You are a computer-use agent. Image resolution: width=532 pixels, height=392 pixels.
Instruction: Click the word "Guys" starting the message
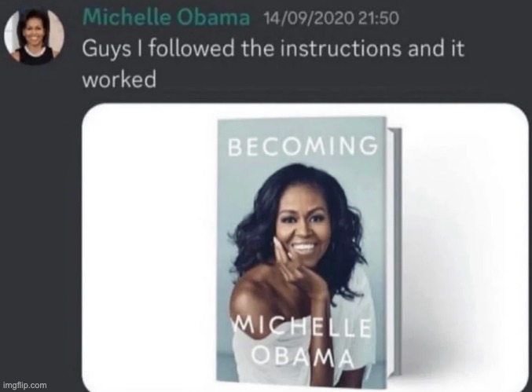pyautogui.click(x=107, y=49)
